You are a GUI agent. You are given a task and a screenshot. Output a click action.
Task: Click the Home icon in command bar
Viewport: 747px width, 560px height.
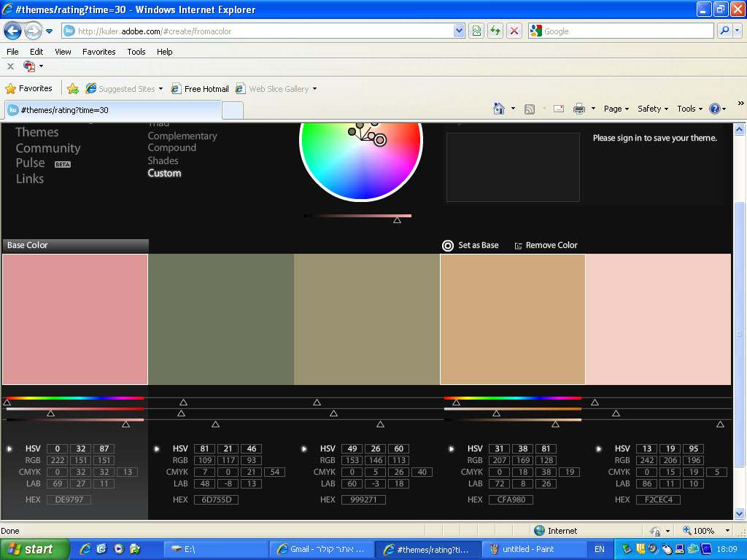(499, 109)
